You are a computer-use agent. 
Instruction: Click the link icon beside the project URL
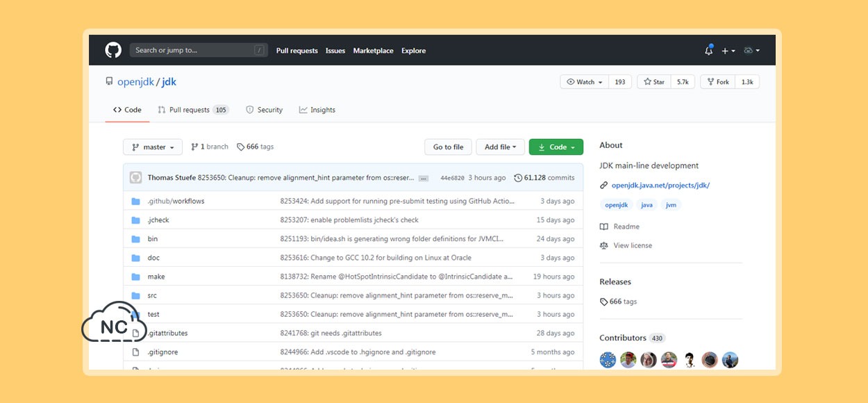point(604,186)
